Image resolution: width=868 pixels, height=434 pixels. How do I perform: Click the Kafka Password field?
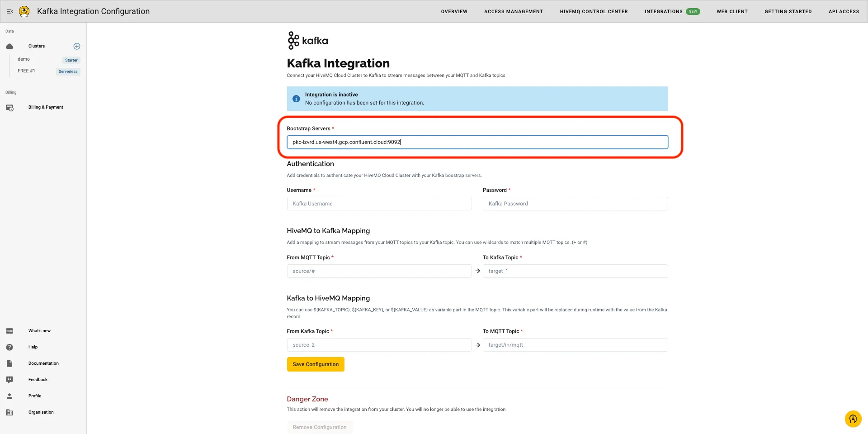tap(576, 204)
